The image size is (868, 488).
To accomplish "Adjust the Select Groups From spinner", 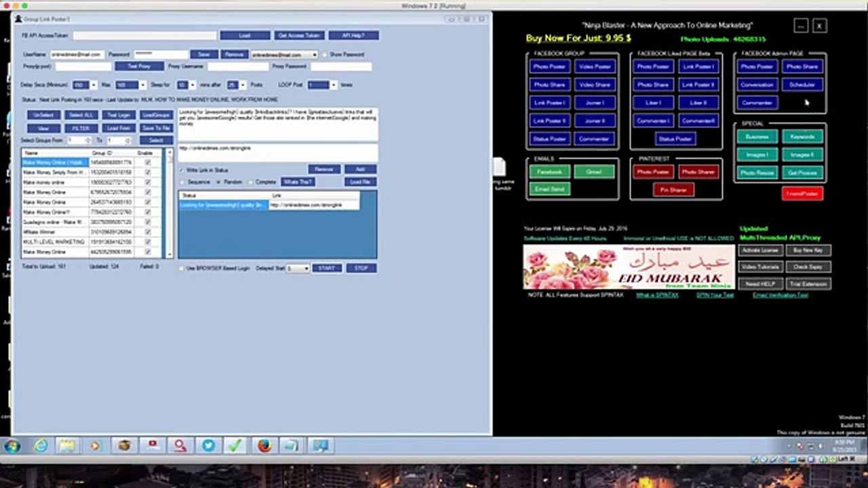I will [x=88, y=140].
